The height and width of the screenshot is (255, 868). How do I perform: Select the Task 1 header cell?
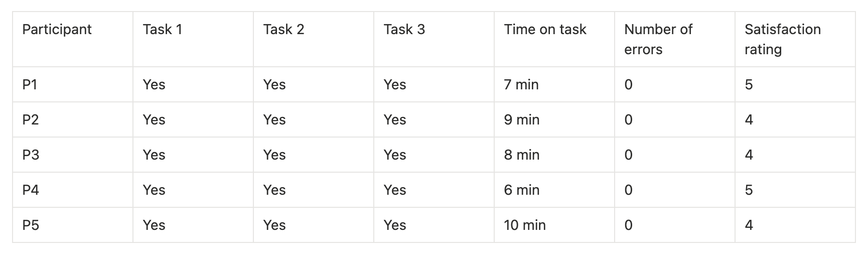point(162,30)
